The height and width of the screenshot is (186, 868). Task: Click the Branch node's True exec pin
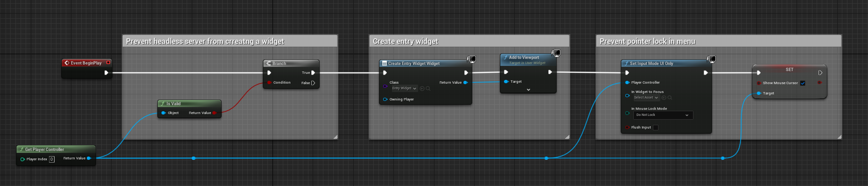pos(313,72)
